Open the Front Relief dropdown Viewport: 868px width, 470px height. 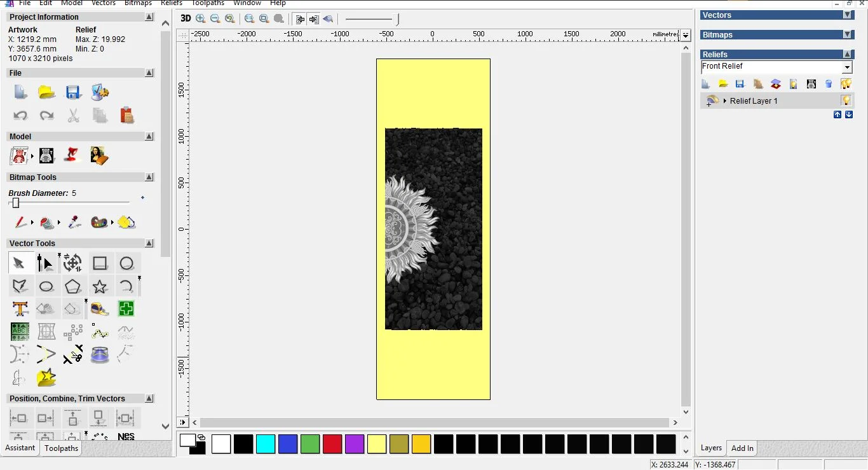[x=847, y=67]
